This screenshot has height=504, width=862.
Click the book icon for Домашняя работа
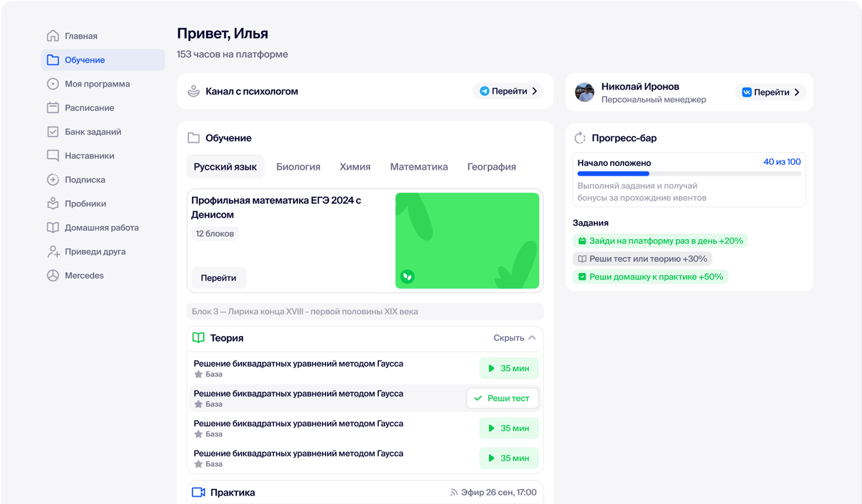53,227
